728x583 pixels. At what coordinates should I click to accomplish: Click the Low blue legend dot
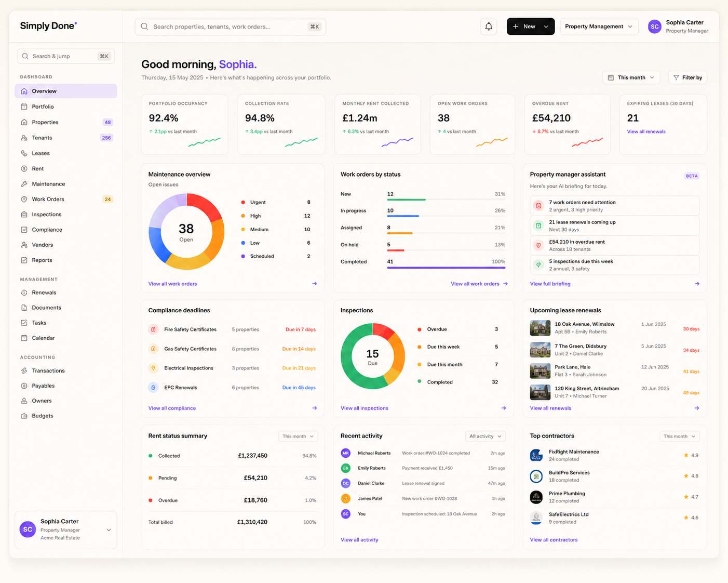(243, 243)
